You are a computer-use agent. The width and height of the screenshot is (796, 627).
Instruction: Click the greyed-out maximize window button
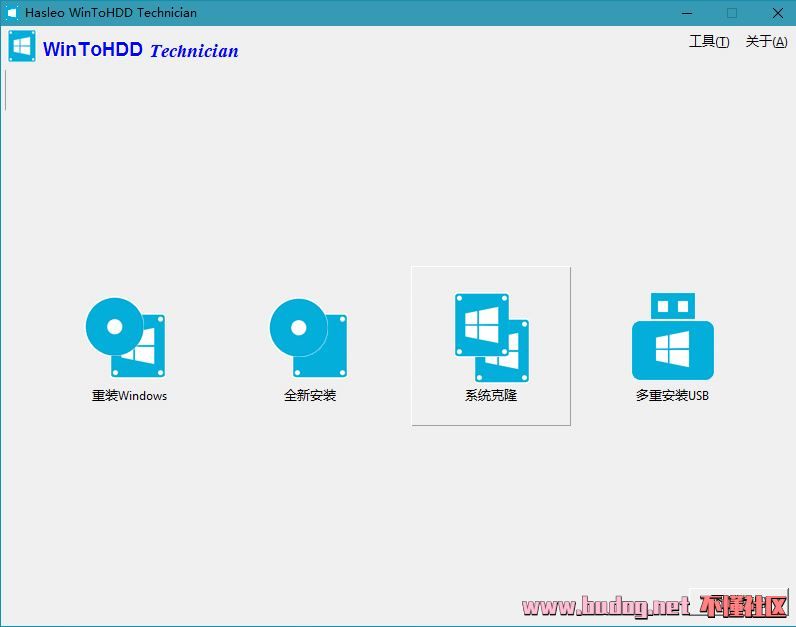tap(732, 13)
